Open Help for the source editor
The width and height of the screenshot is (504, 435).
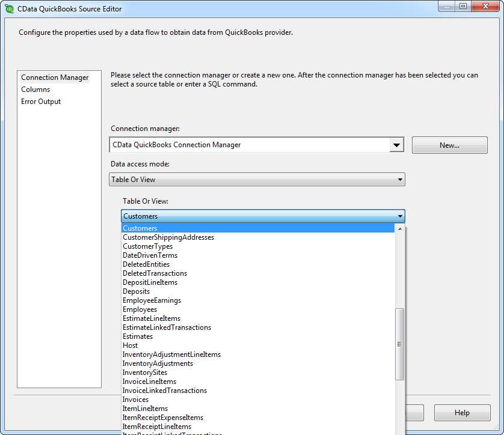coord(462,413)
